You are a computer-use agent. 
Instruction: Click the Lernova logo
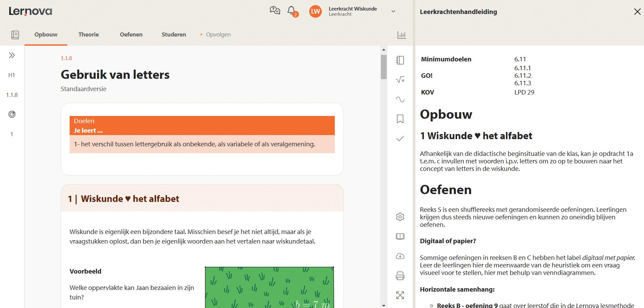30,11
